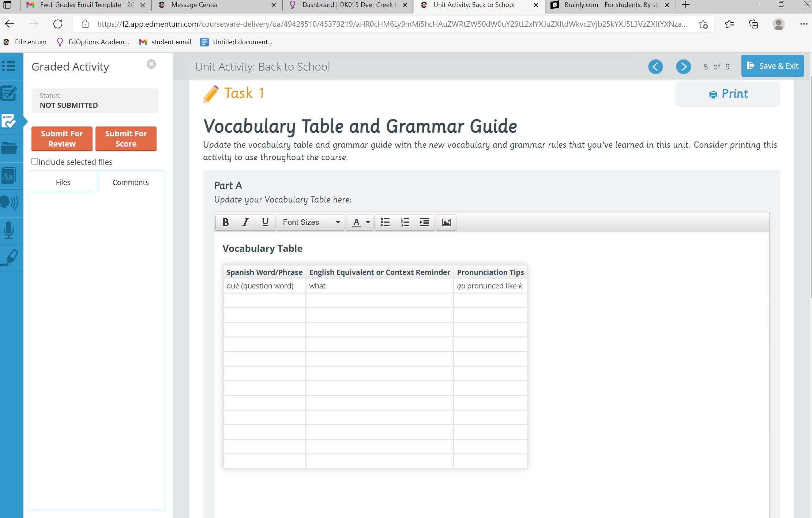Open the microphone recorder in sidebar
The image size is (812, 518).
[9, 230]
